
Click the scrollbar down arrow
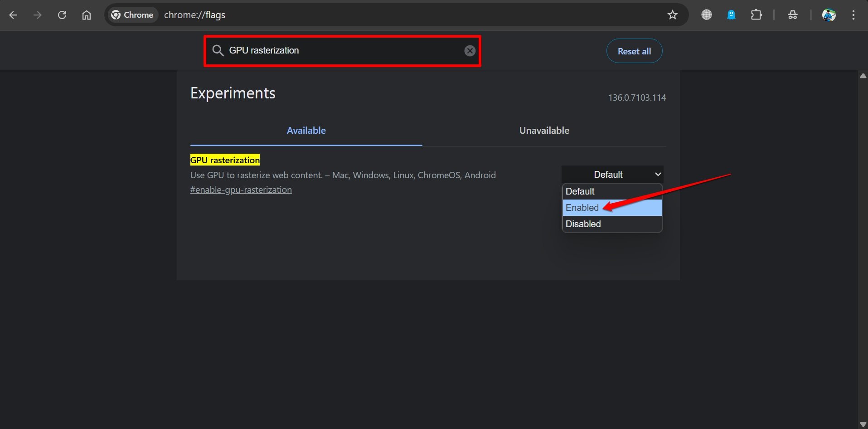[x=863, y=424]
